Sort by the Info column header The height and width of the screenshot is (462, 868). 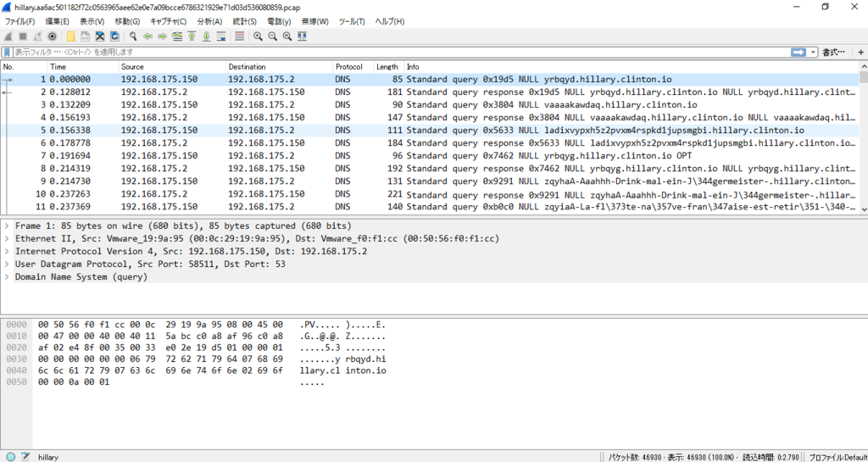coord(631,67)
